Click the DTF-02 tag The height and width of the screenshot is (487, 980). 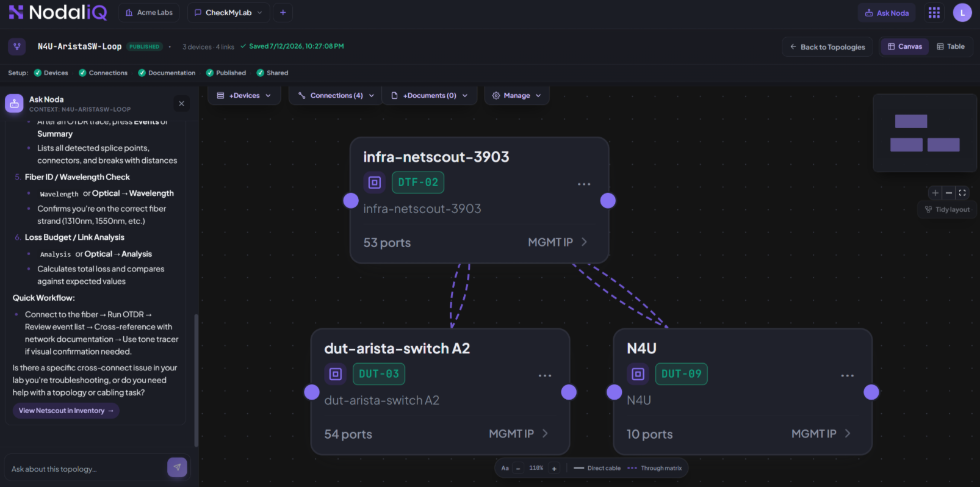pos(418,182)
